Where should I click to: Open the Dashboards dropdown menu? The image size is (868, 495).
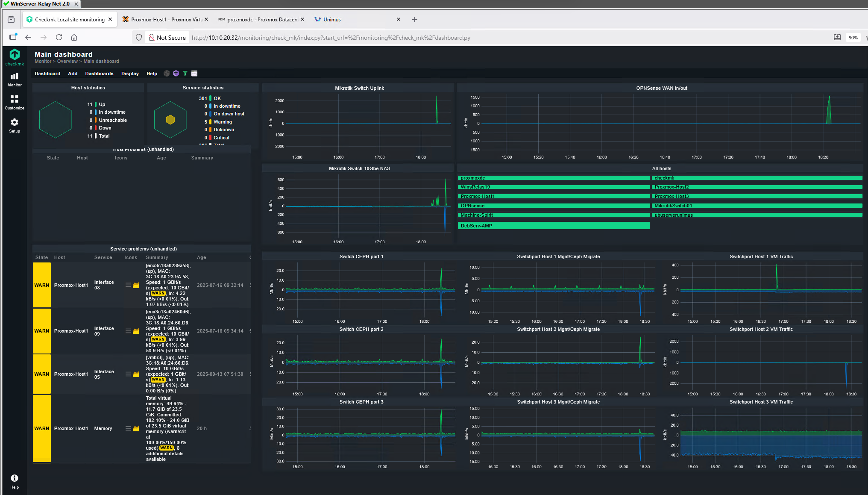click(x=99, y=74)
